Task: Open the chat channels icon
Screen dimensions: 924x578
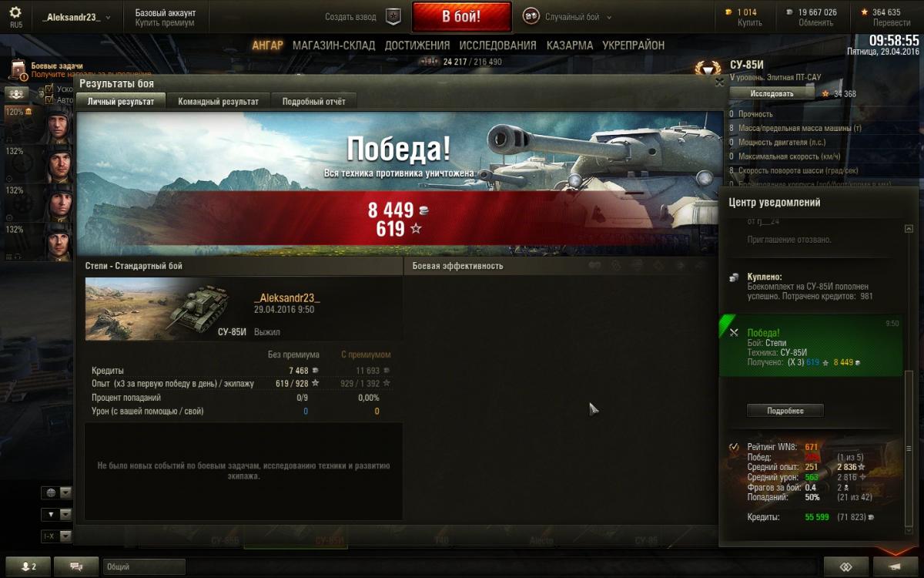Action: pyautogui.click(x=76, y=566)
